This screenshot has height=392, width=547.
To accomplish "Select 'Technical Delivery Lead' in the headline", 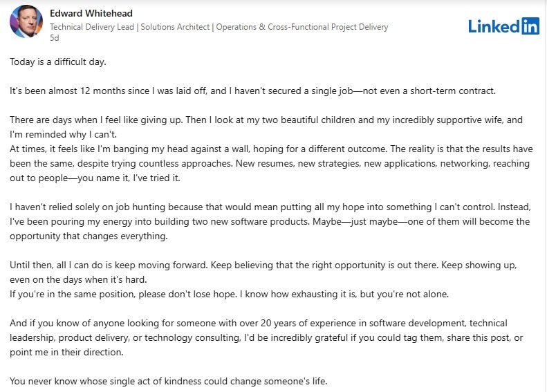I will (92, 27).
